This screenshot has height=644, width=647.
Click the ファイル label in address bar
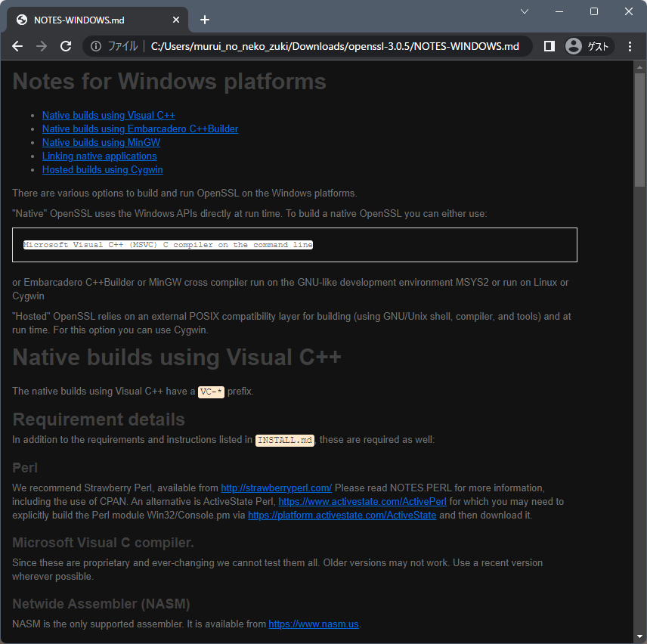[122, 46]
